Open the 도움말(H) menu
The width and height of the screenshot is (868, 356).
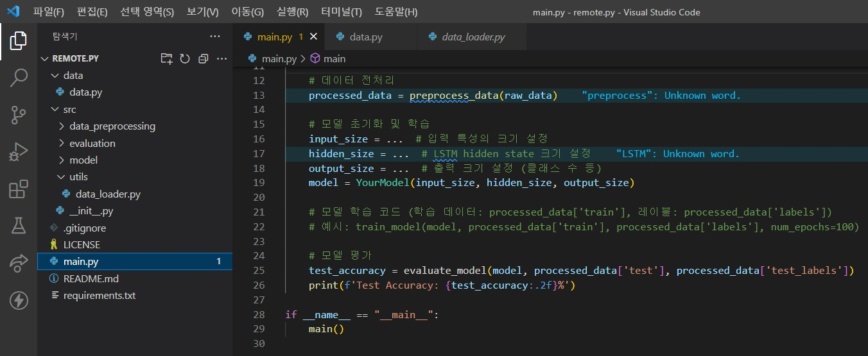pyautogui.click(x=396, y=12)
